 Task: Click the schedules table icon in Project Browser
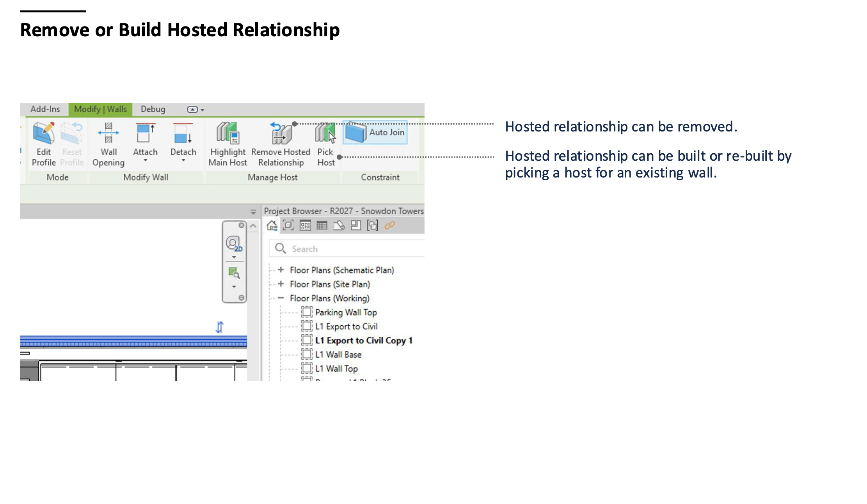click(x=322, y=225)
